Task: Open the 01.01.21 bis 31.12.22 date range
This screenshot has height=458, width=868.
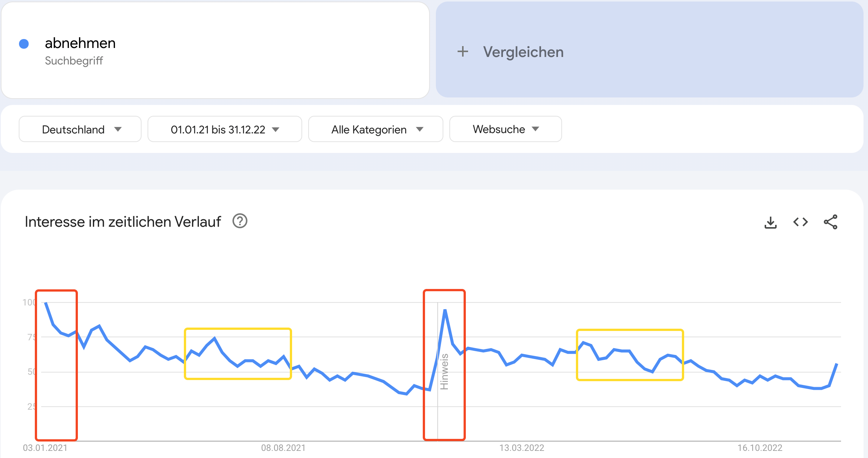Action: click(x=225, y=129)
